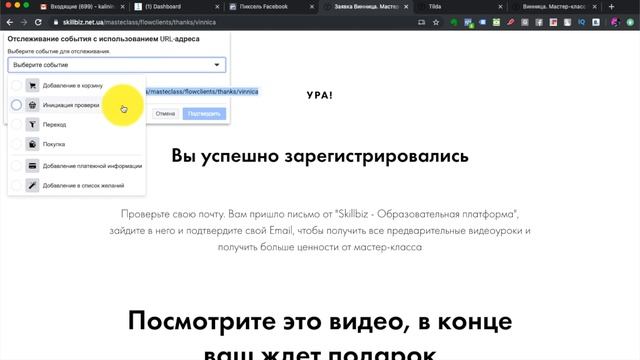This screenshot has height=360, width=640.
Task: Go back to the previous page
Action: pyautogui.click(x=10, y=22)
